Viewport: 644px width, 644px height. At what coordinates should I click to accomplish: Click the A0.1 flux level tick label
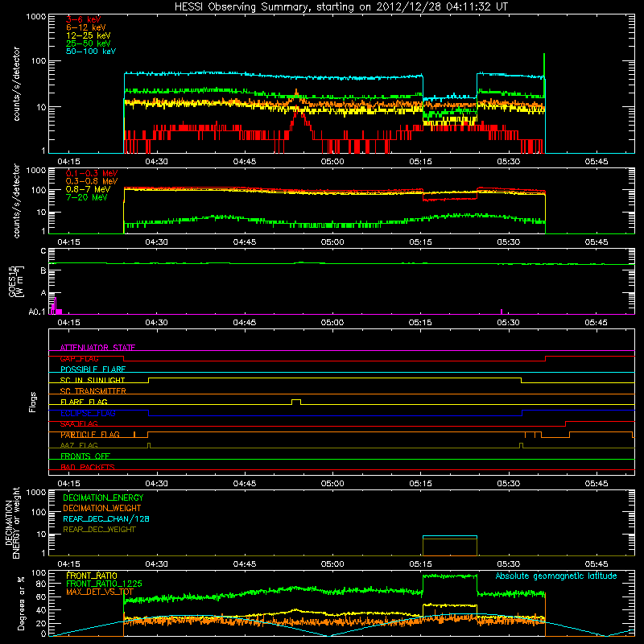tap(37, 312)
